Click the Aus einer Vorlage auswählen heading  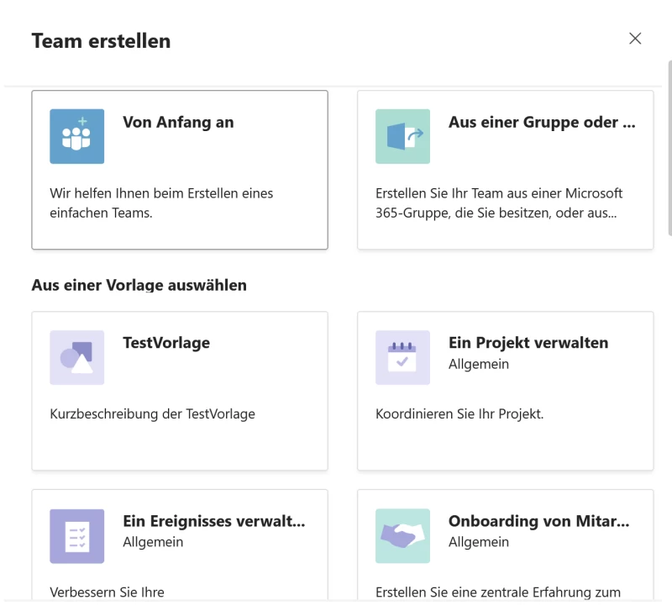point(139,285)
